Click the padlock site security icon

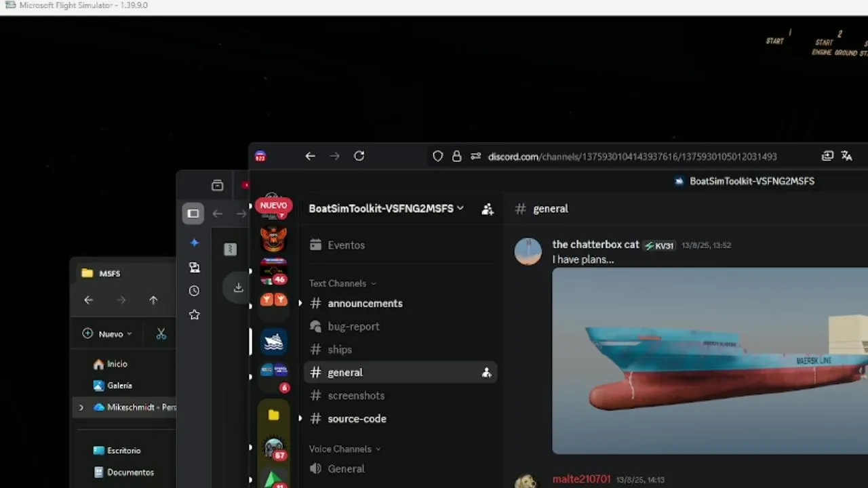pyautogui.click(x=457, y=156)
